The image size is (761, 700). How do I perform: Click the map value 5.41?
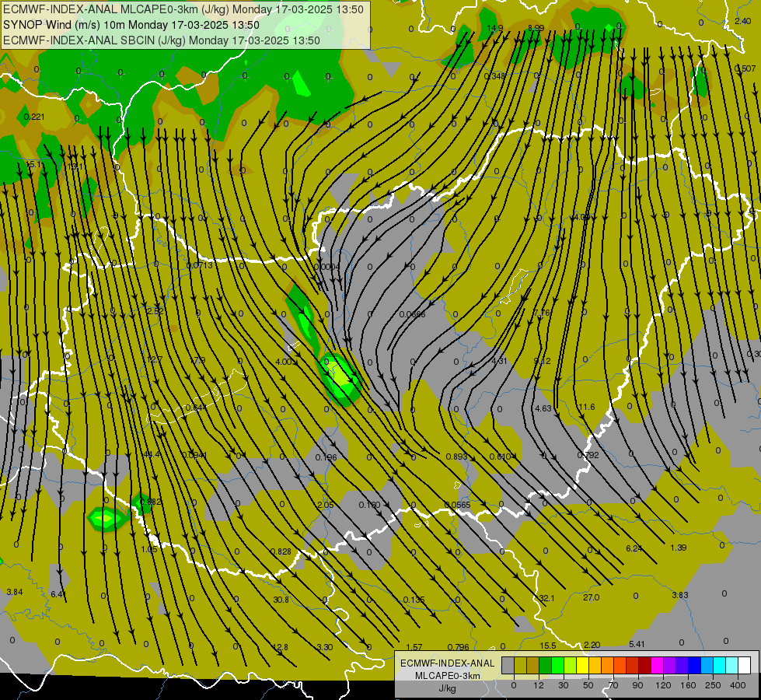tap(637, 644)
